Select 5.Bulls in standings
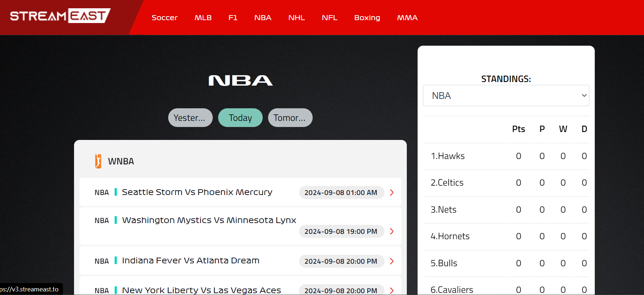The width and height of the screenshot is (644, 295). [444, 263]
